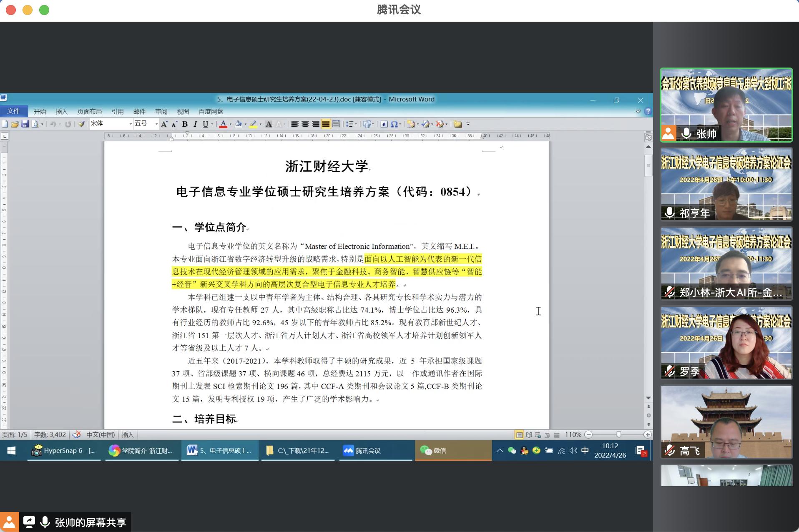
Task: Click the blue 文件 button
Action: pyautogui.click(x=13, y=111)
